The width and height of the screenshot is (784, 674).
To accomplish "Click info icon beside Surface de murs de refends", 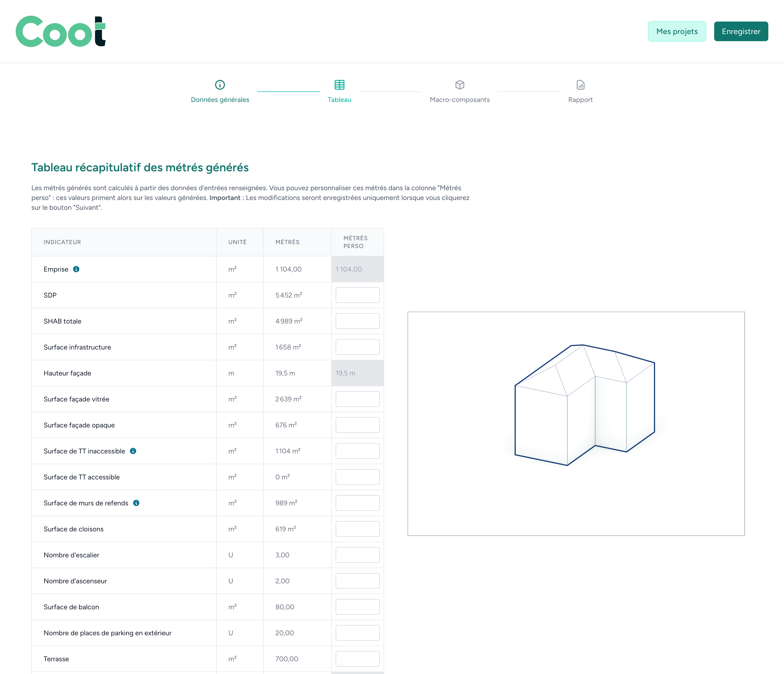I will coord(136,503).
